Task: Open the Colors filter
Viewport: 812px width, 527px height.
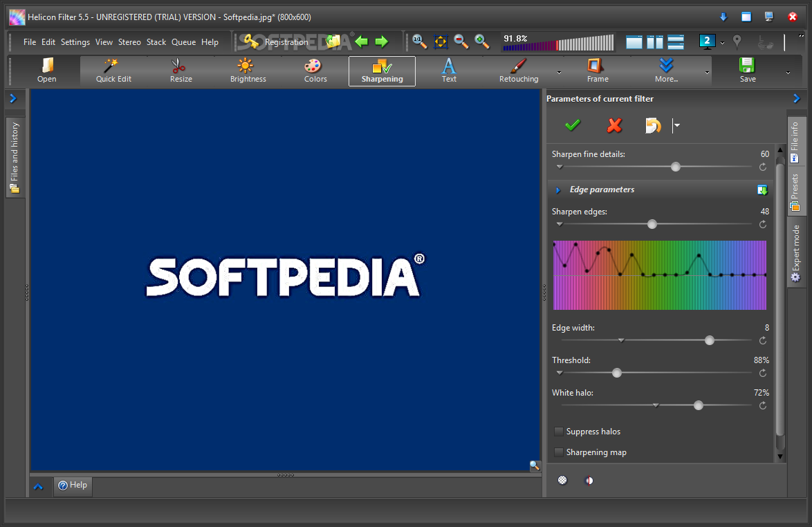Action: tap(315, 71)
